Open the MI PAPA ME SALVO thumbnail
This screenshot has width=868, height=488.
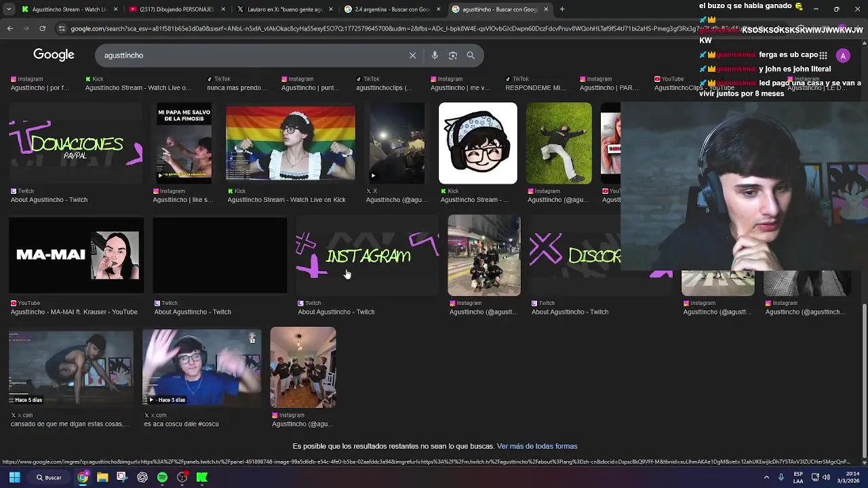click(183, 144)
